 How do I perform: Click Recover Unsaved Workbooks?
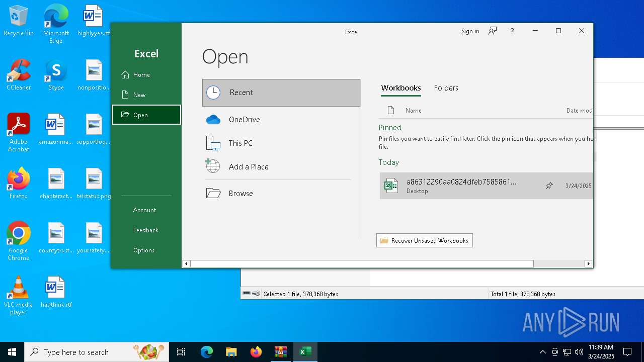tap(425, 240)
